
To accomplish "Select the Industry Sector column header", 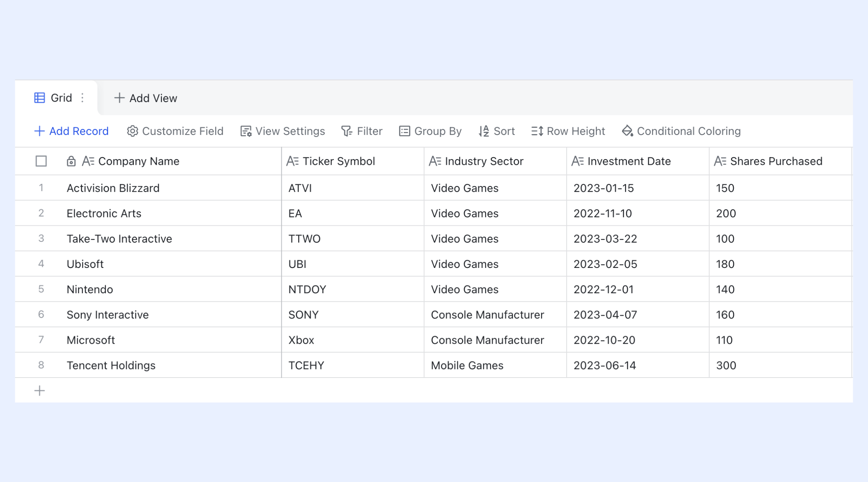I will pyautogui.click(x=495, y=161).
